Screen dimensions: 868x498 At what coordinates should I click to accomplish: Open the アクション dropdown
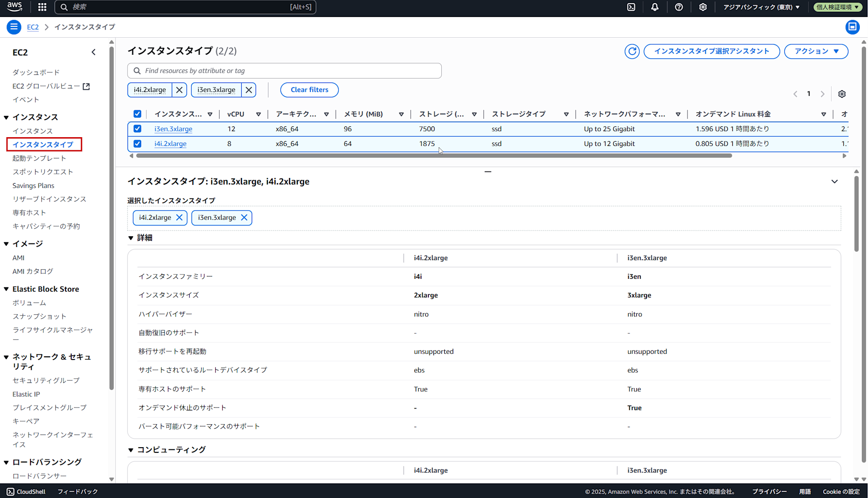click(x=816, y=51)
